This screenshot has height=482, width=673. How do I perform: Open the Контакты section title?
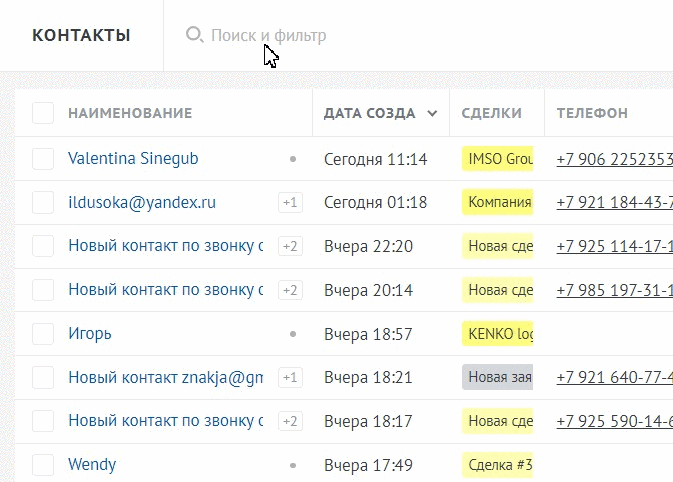pyautogui.click(x=81, y=36)
